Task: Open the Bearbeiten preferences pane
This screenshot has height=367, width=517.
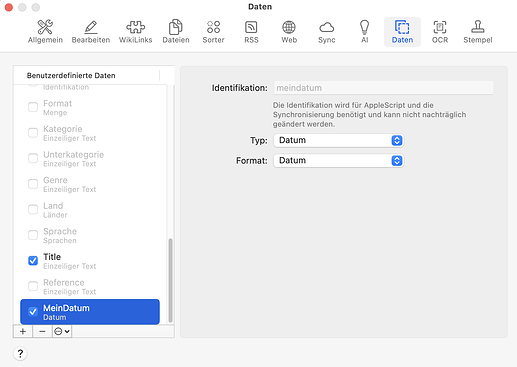Action: click(91, 32)
